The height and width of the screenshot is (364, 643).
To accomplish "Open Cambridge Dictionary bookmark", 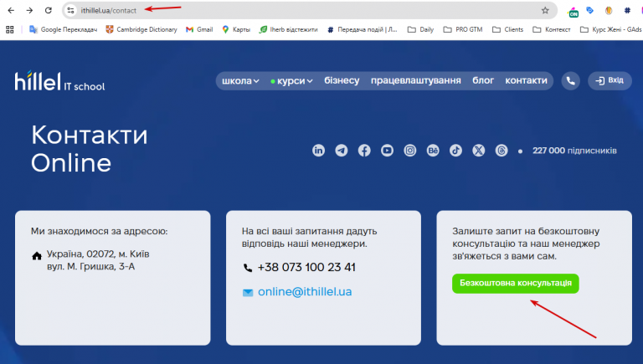I will [x=141, y=29].
